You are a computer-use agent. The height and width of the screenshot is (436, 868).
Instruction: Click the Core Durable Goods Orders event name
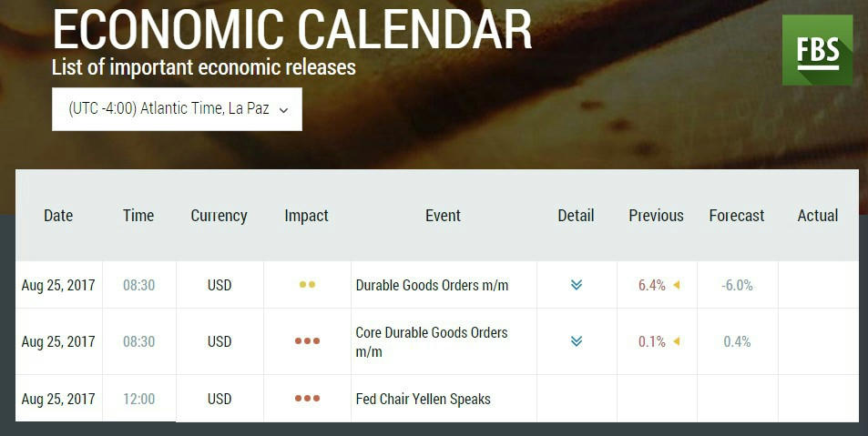(x=431, y=342)
